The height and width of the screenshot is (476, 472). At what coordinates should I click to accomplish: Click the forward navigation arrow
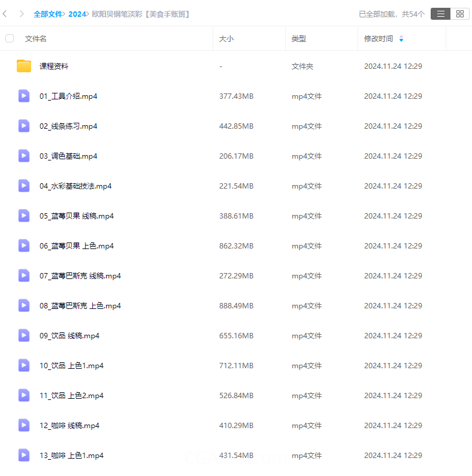(22, 14)
